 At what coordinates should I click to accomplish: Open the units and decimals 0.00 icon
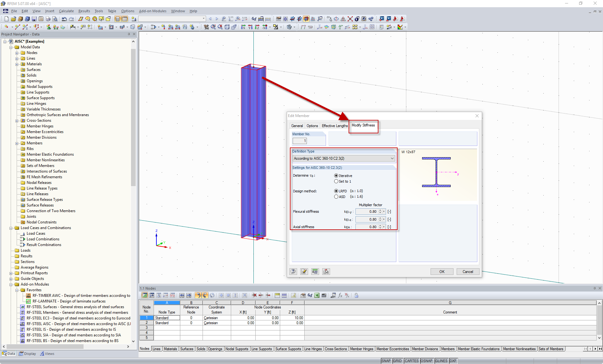315,271
